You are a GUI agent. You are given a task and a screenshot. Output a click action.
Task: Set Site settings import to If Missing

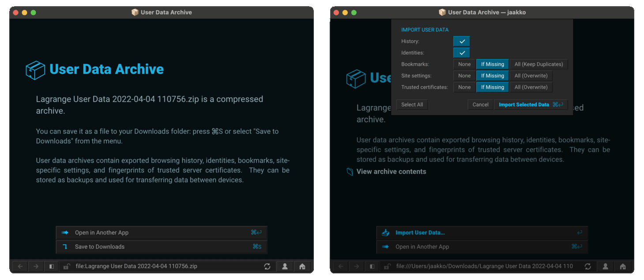pyautogui.click(x=493, y=76)
